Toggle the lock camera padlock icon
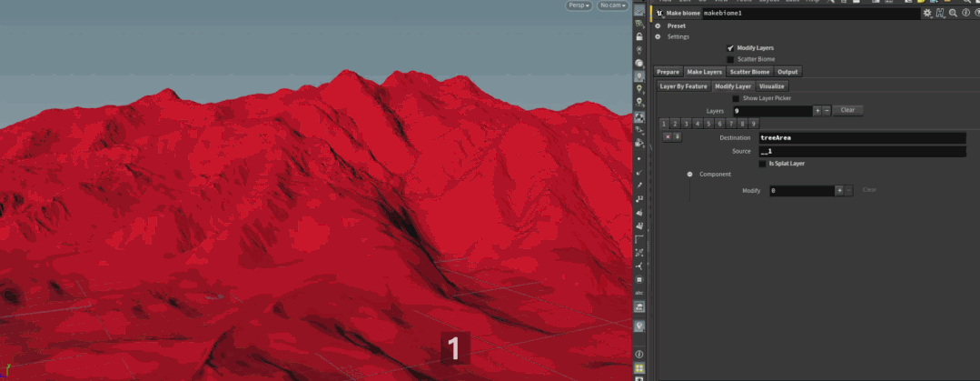This screenshot has width=980, height=381. [638, 37]
